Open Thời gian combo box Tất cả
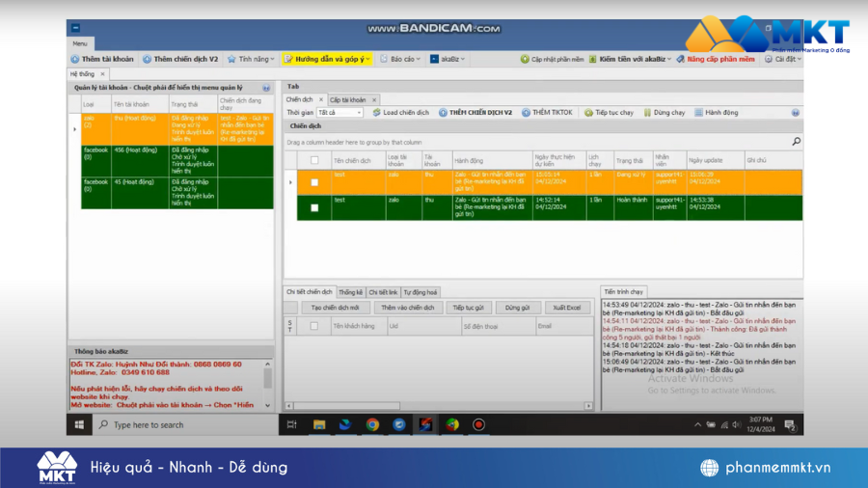Image resolution: width=868 pixels, height=488 pixels. [339, 112]
